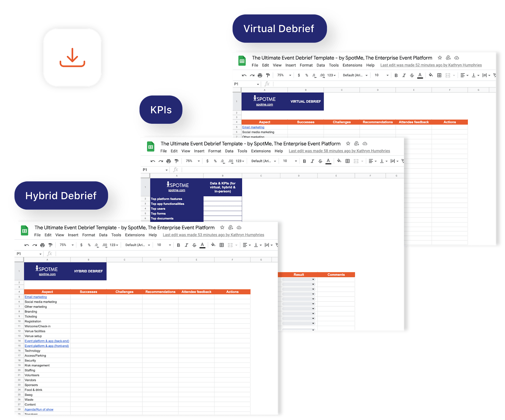Screen dimensions: 505x420
Task: Click the Undo icon in the Virtual Debrief sheet
Action: point(243,75)
